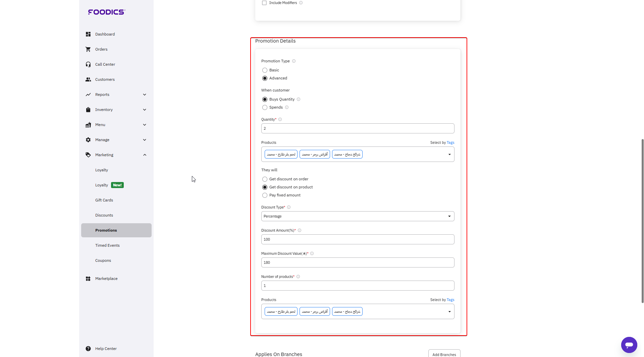Click the Customers people icon
The image size is (644, 357).
(88, 79)
